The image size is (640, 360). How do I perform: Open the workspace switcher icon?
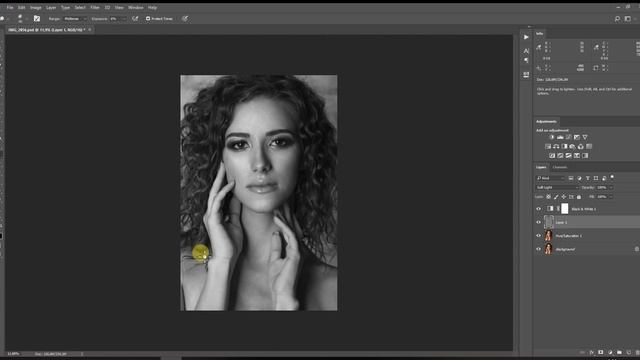(627, 19)
